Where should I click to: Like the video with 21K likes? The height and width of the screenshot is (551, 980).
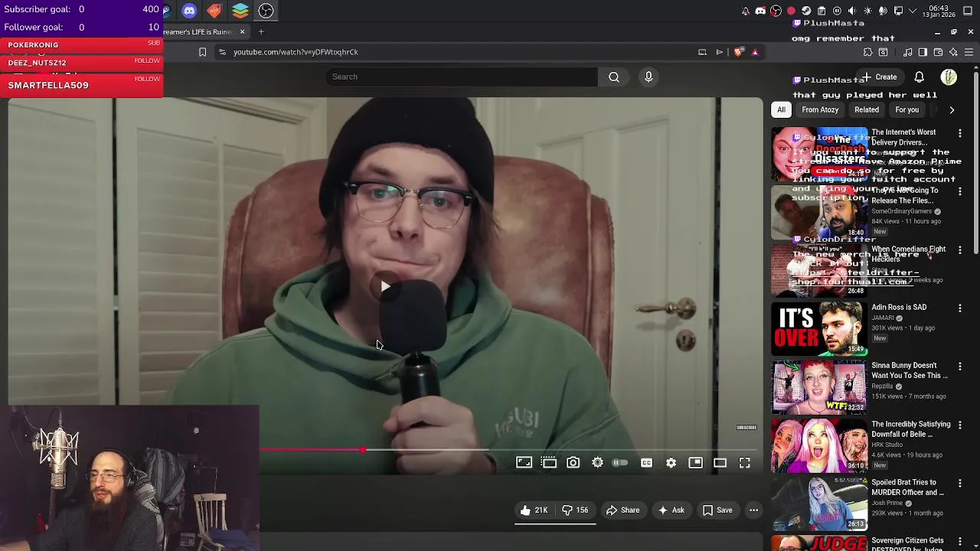[534, 510]
